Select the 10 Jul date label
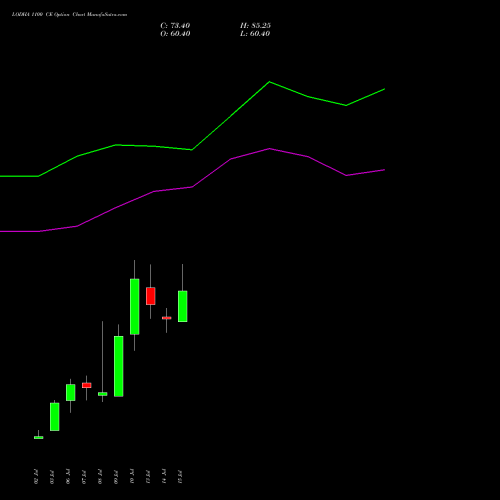The image size is (500, 500). pyautogui.click(x=132, y=477)
